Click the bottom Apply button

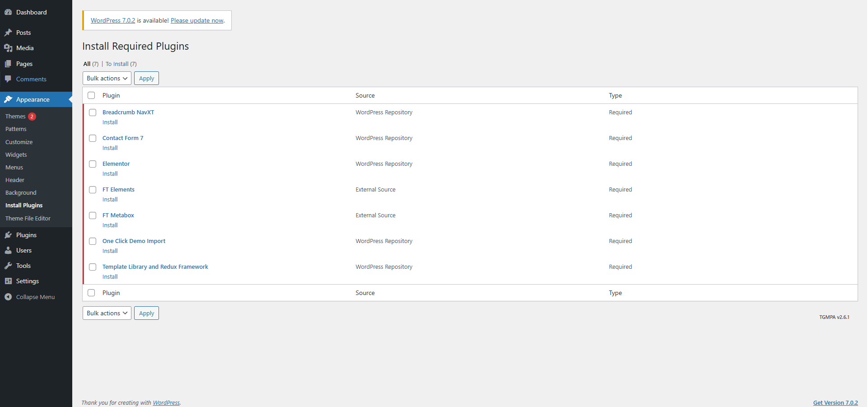tap(146, 313)
